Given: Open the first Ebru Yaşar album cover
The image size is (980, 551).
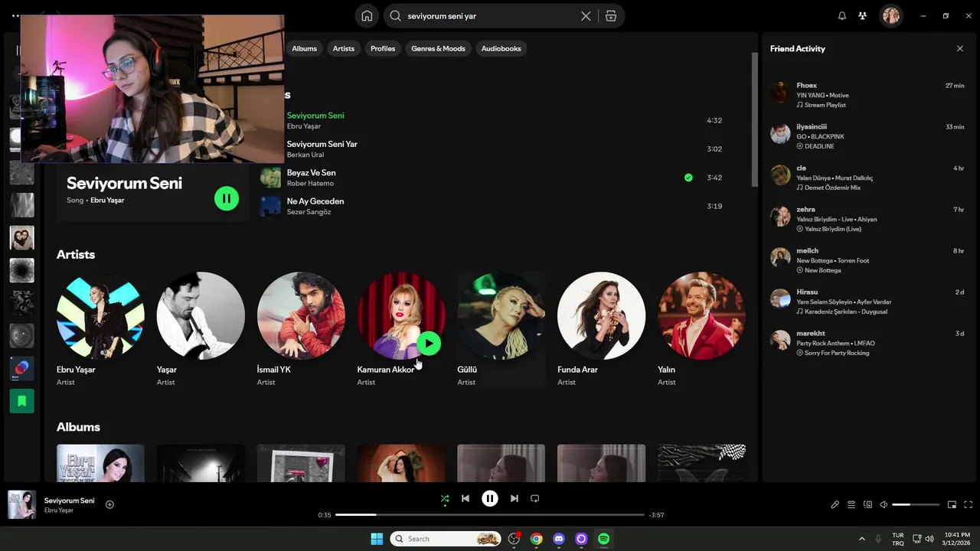Looking at the screenshot, I should [100, 463].
